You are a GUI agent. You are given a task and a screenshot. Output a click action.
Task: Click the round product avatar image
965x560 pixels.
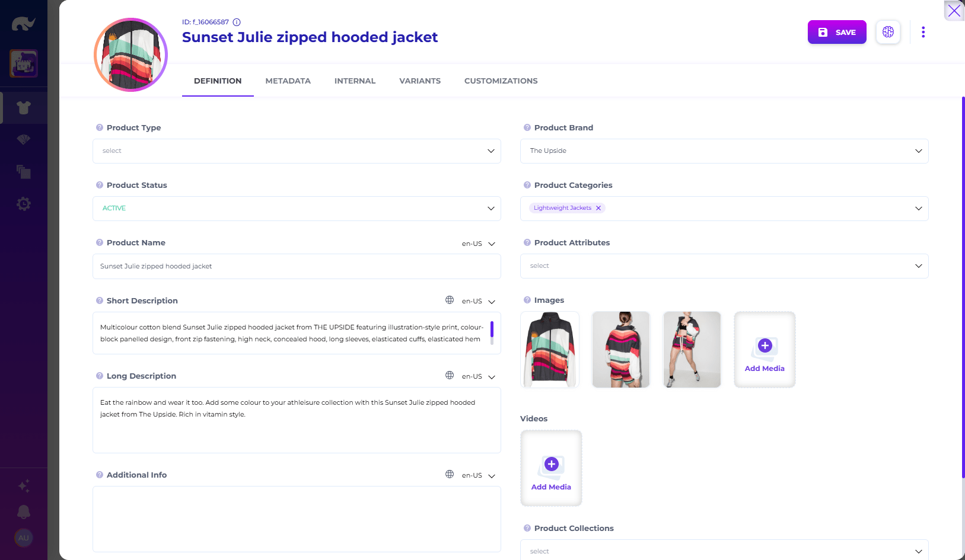click(x=130, y=55)
